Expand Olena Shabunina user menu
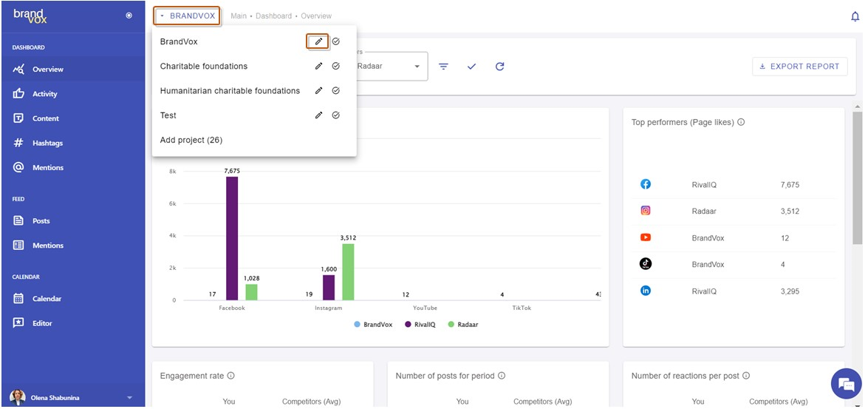This screenshot has width=868, height=409. click(129, 397)
